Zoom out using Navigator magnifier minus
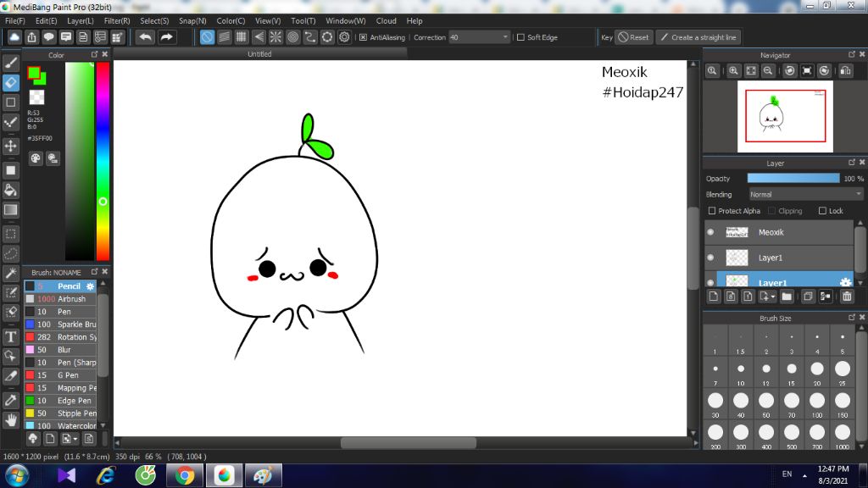Image resolution: width=868 pixels, height=488 pixels. [x=768, y=71]
